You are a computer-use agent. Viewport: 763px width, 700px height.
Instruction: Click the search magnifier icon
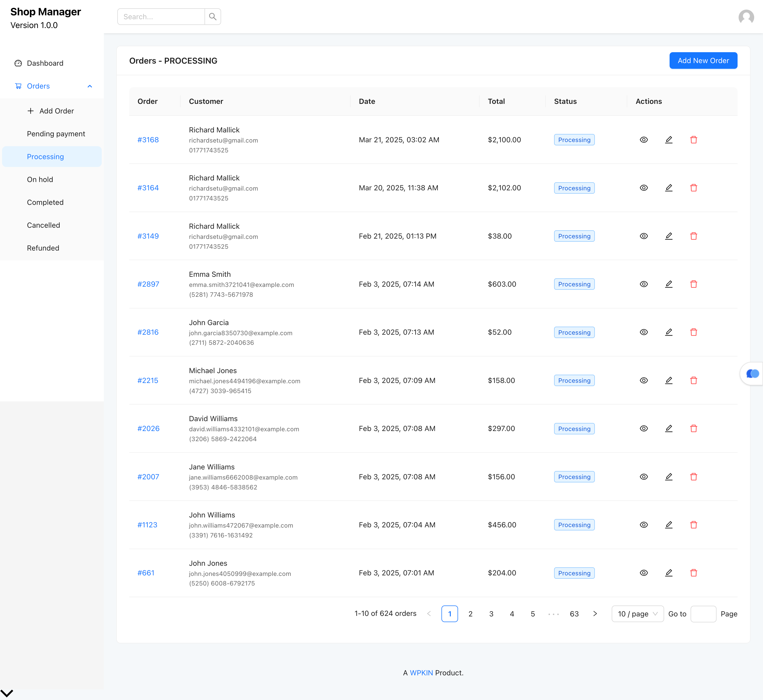pyautogui.click(x=213, y=17)
